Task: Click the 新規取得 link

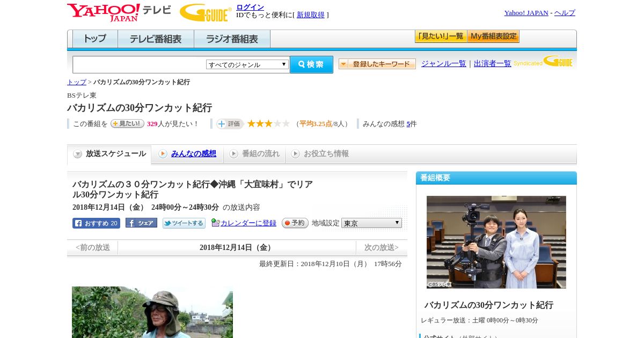Action: (x=311, y=15)
